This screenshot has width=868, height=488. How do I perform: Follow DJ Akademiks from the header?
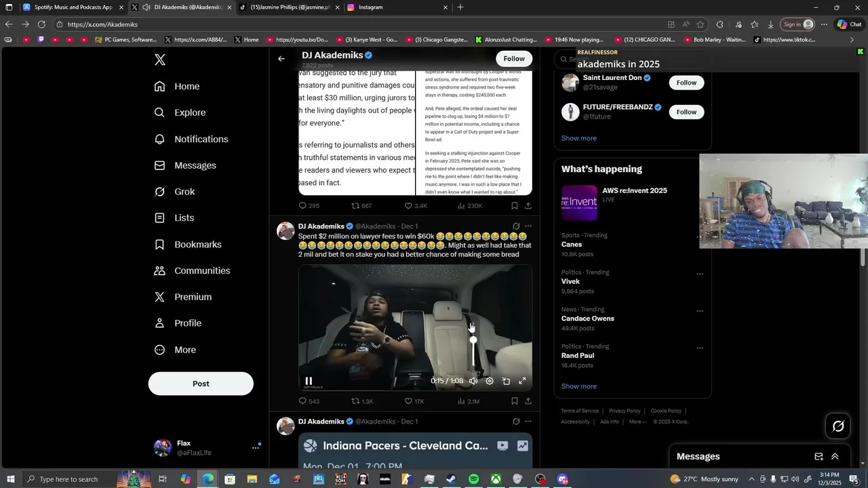pos(514,59)
